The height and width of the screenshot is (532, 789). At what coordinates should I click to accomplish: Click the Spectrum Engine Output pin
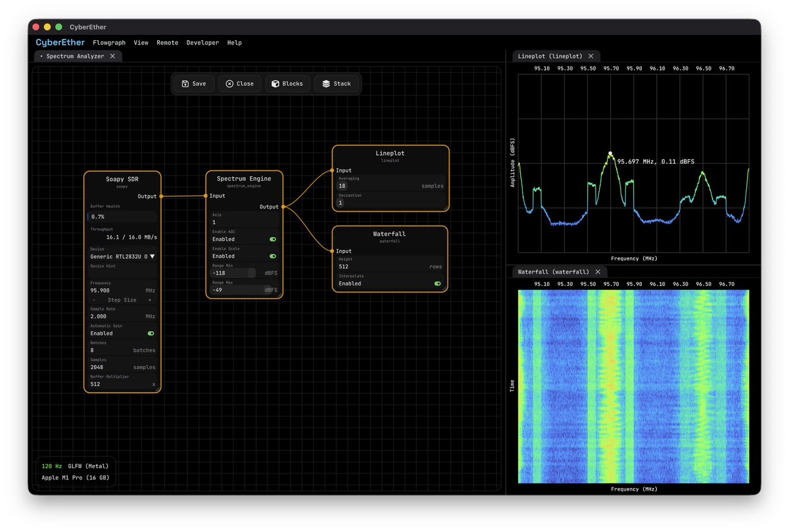click(283, 207)
